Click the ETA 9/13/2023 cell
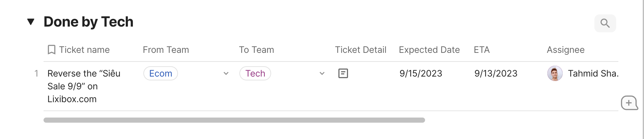 (x=496, y=73)
